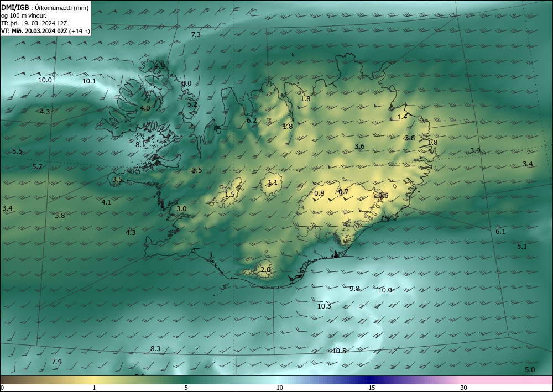Click the 8.1 value on the map

click(x=140, y=144)
